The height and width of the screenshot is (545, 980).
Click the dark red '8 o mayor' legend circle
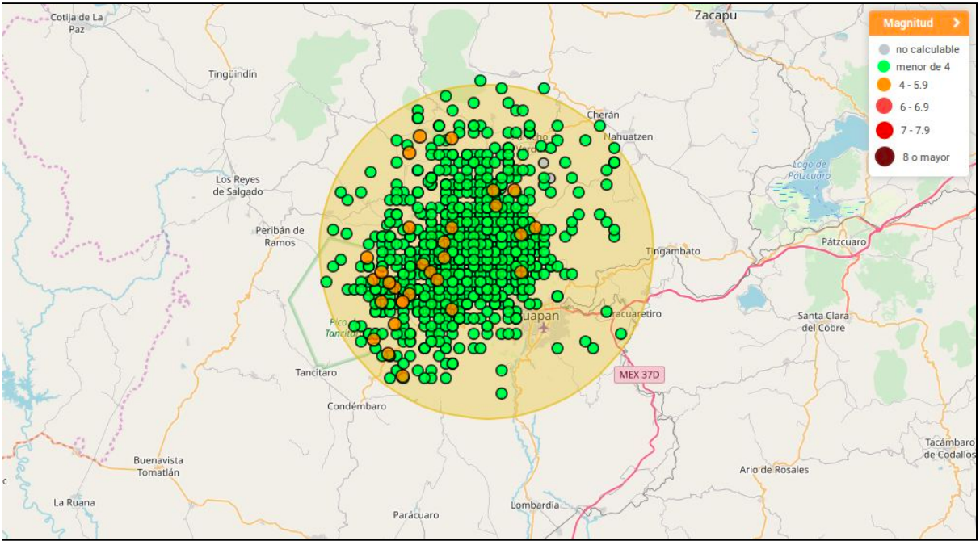pyautogui.click(x=884, y=157)
